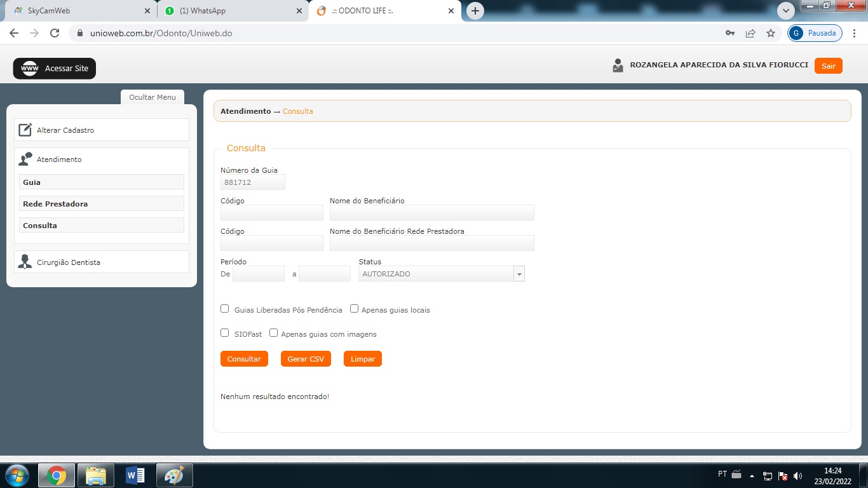Click the Gerar CSV button
This screenshot has width=868, height=488.
pos(306,359)
